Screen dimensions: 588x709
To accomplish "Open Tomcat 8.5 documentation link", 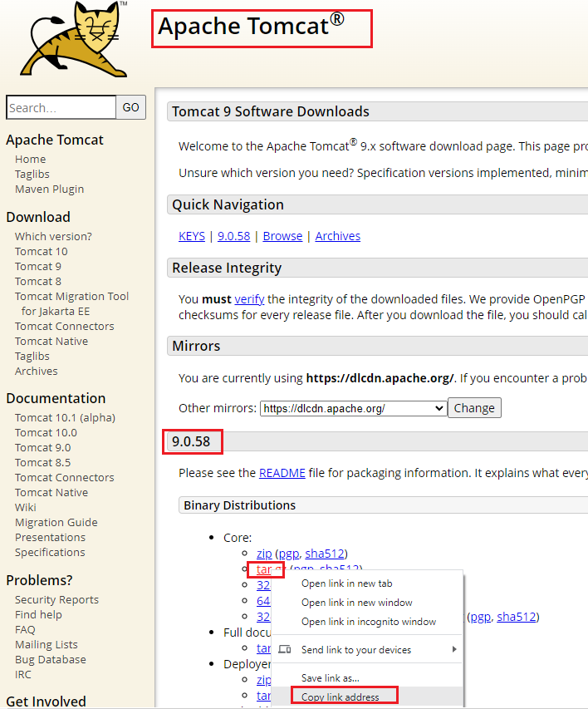I will click(43, 462).
